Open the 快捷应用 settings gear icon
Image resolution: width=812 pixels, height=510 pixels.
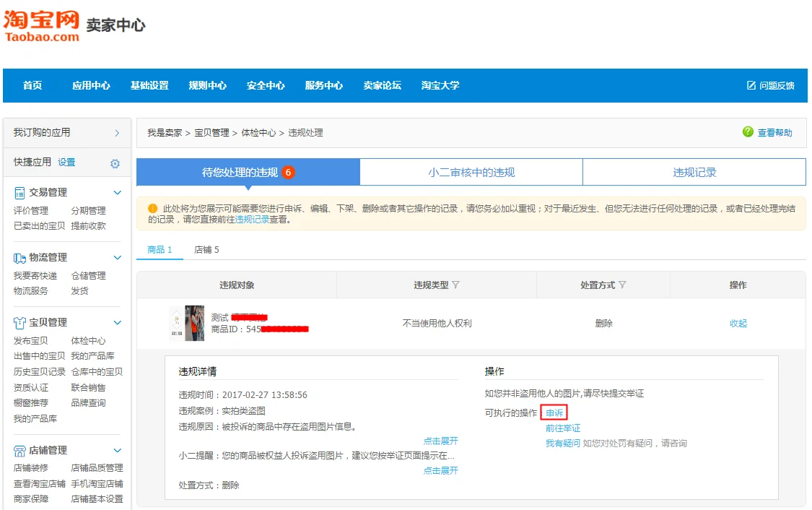pyautogui.click(x=115, y=164)
